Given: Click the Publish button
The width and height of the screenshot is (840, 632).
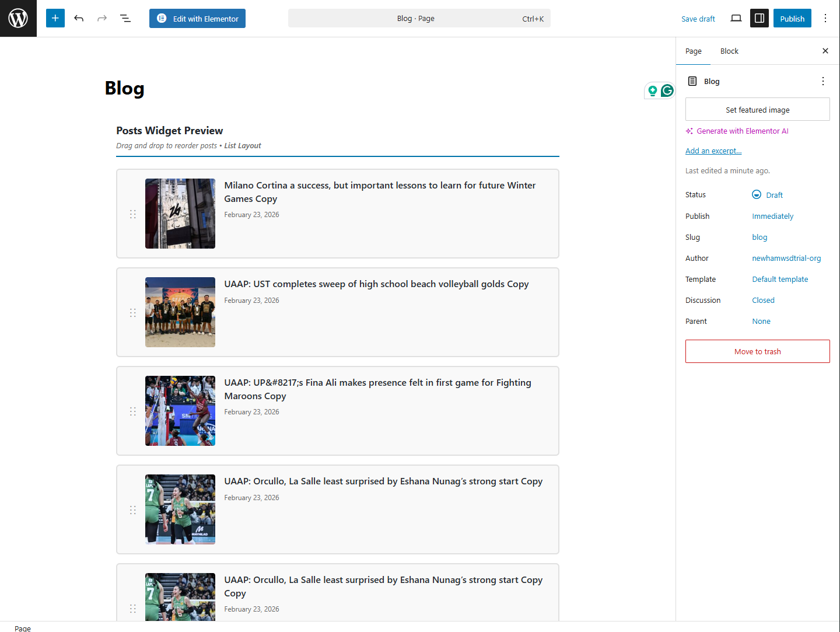Looking at the screenshot, I should point(792,18).
